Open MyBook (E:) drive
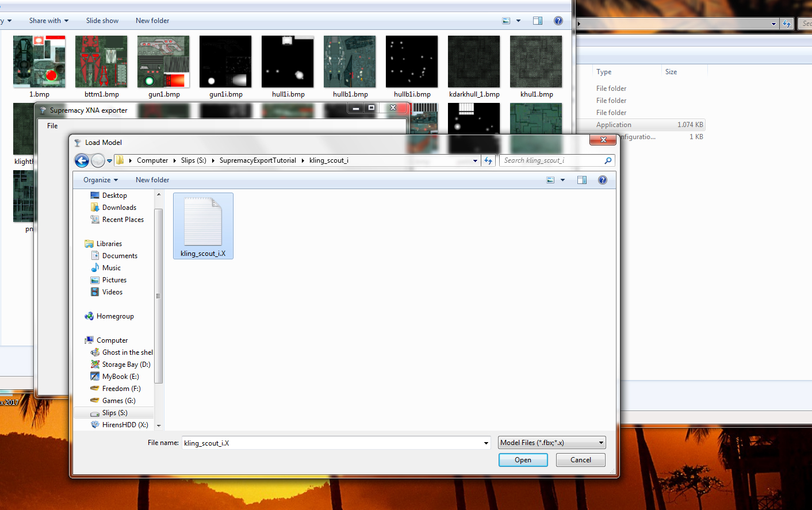This screenshot has width=812, height=510. [114, 377]
